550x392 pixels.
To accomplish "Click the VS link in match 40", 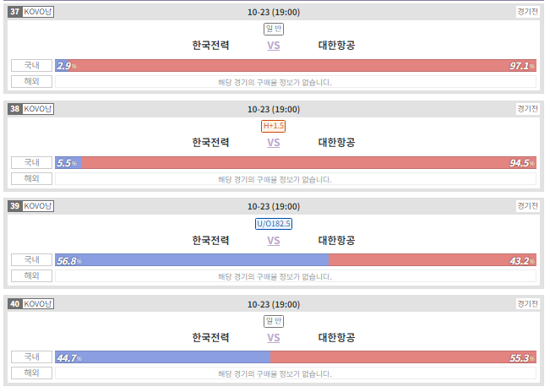I will (273, 338).
